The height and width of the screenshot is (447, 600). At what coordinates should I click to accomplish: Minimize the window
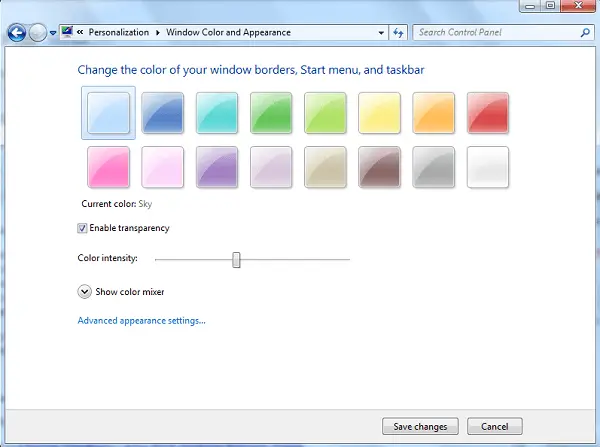tap(530, 5)
